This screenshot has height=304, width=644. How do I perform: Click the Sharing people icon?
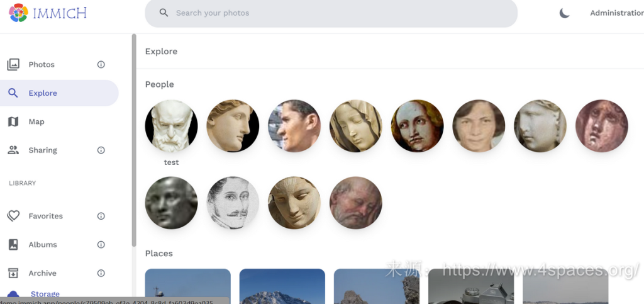point(13,150)
